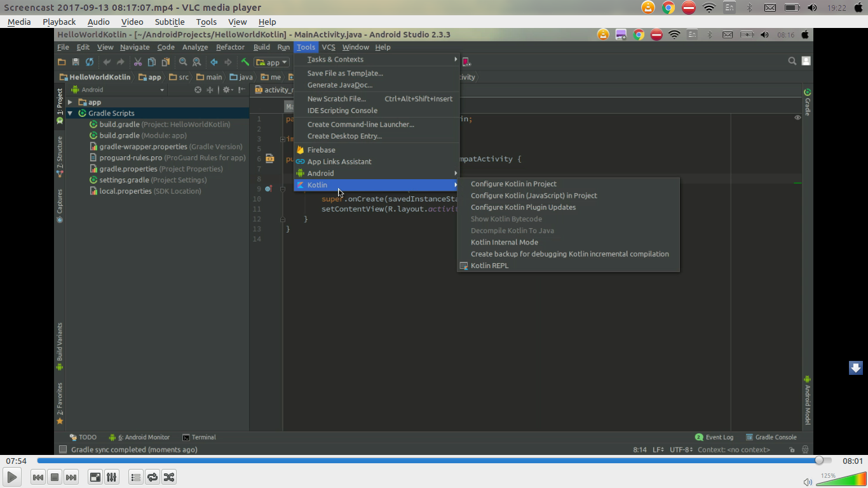Expand the Tasks & Contexts submenu

[x=377, y=60]
